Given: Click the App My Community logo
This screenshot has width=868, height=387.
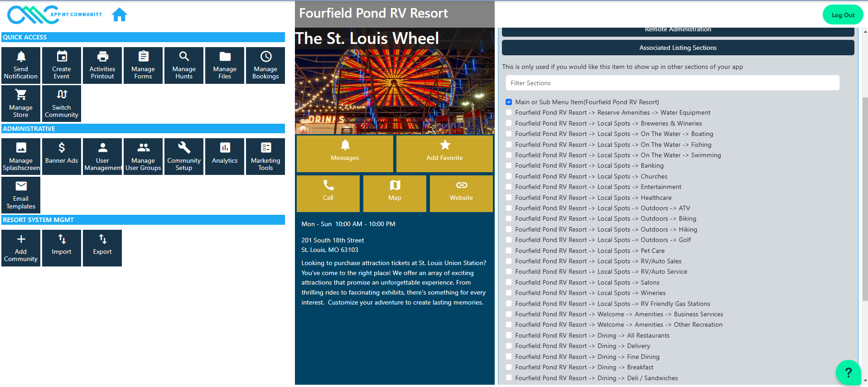Looking at the screenshot, I should coord(55,15).
